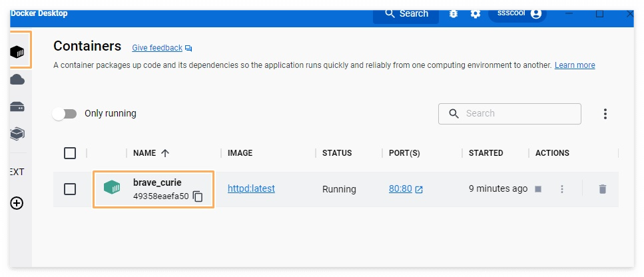Click container ID 49358eaefa50
The width and height of the screenshot is (644, 277).
(x=161, y=196)
